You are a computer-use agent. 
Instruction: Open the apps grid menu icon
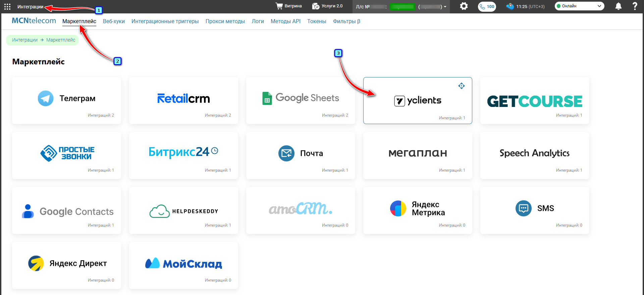click(x=7, y=6)
